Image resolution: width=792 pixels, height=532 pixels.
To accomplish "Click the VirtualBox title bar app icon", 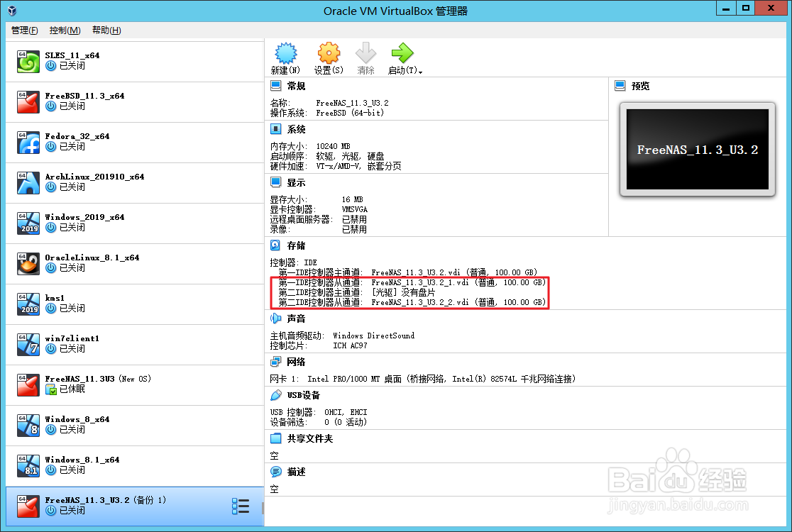I will pos(12,11).
